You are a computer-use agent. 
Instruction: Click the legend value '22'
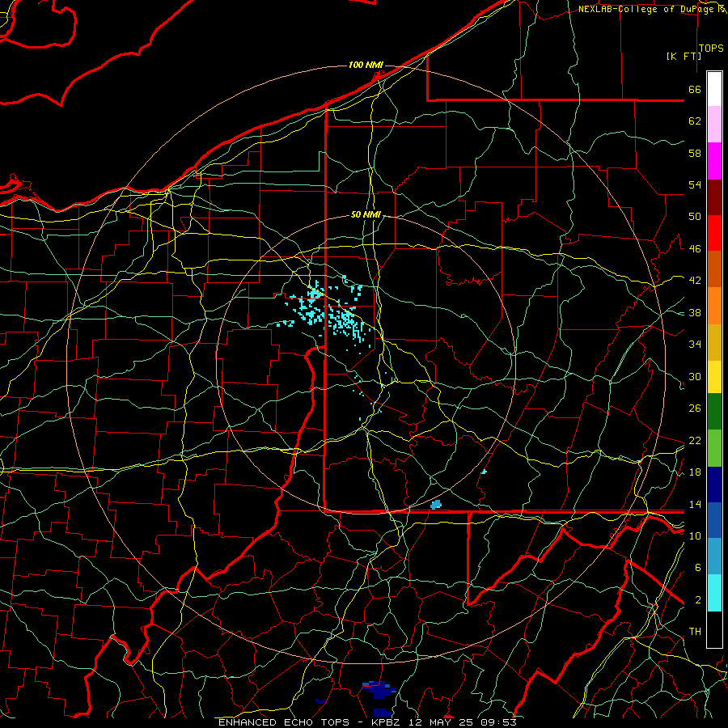[695, 441]
